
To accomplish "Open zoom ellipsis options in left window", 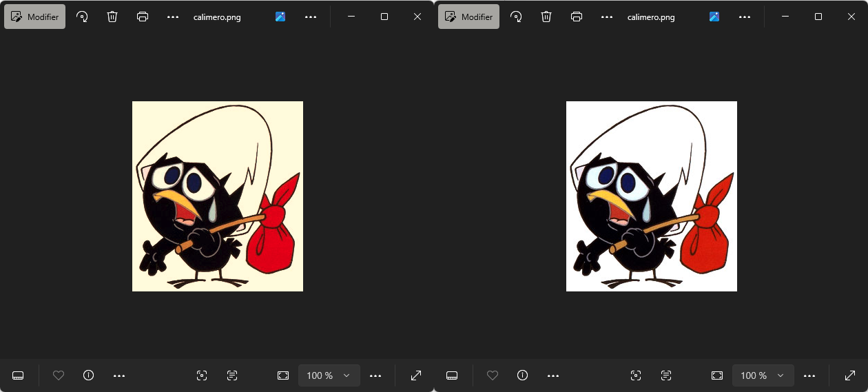I will coord(375,375).
